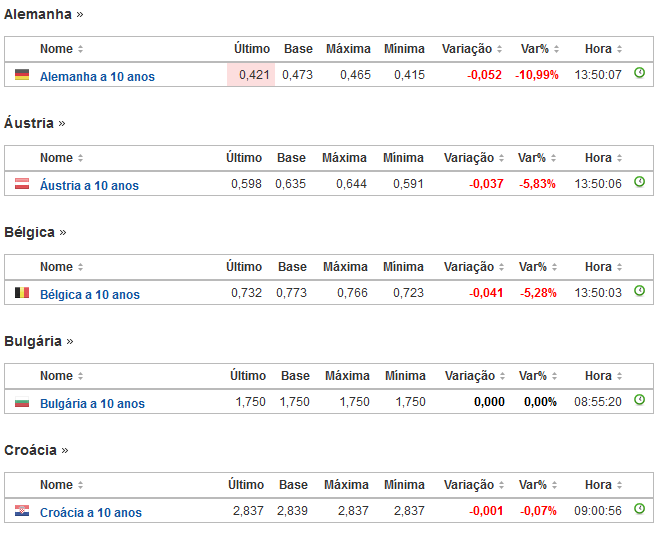Click the Croatia flag icon
Image resolution: width=662 pixels, height=545 pixels.
tap(22, 511)
